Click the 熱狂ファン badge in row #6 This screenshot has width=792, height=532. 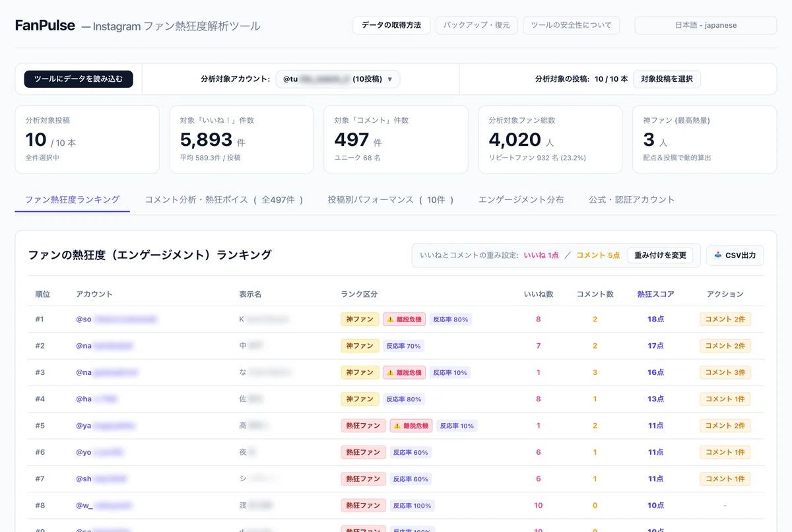tap(364, 452)
